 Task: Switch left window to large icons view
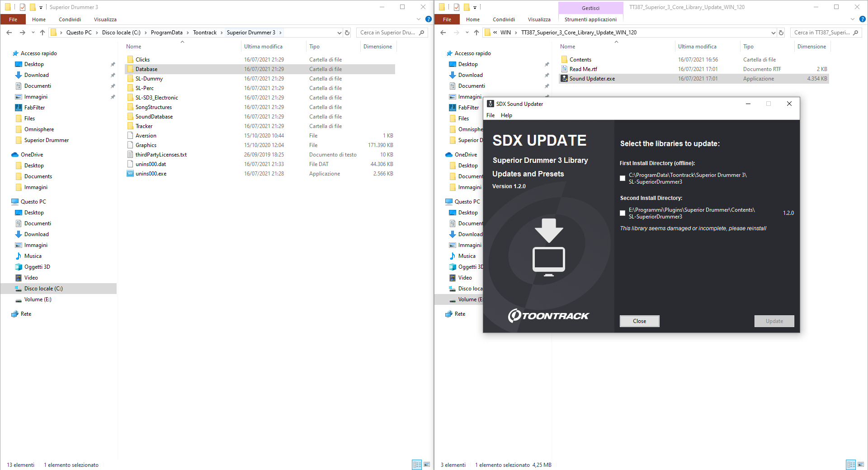pos(427,465)
